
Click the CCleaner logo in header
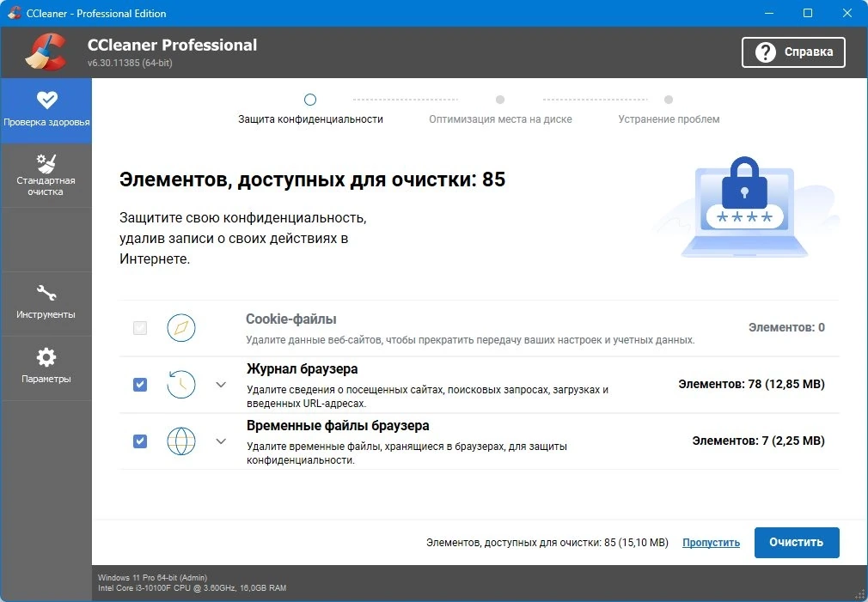click(x=46, y=52)
